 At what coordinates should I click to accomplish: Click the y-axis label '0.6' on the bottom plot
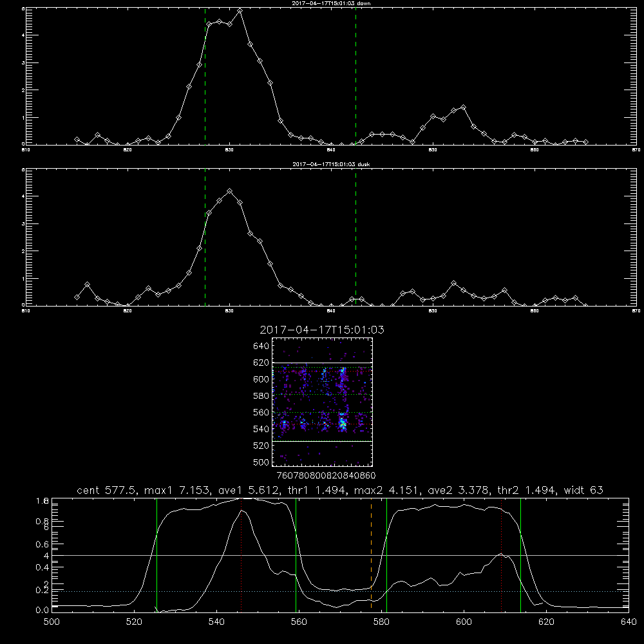click(43, 544)
